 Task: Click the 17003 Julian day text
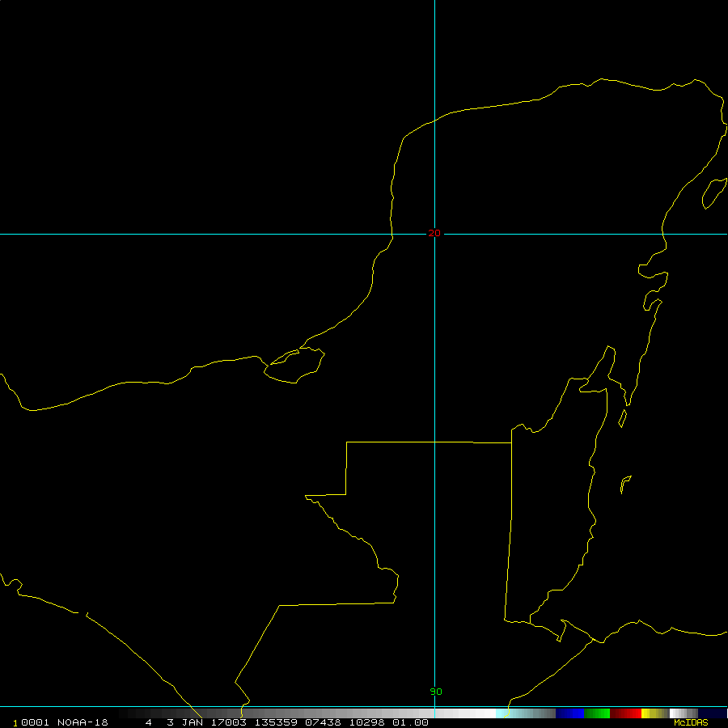(x=230, y=722)
